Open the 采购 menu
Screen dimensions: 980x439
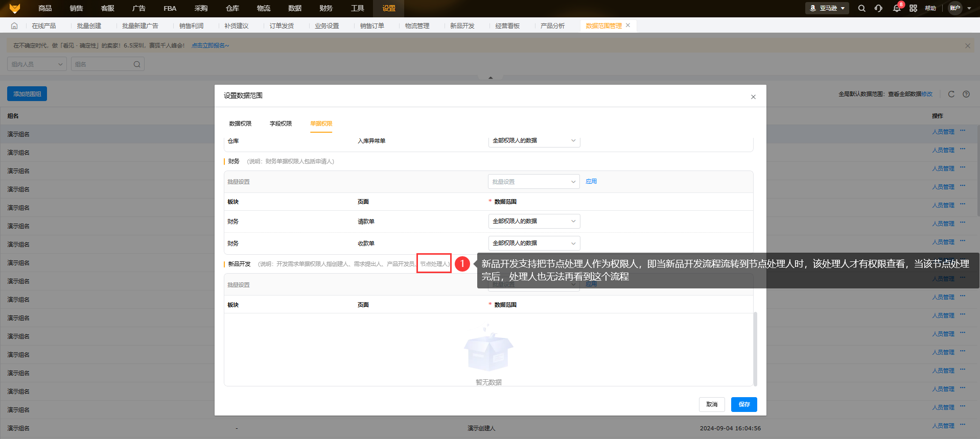(x=201, y=8)
